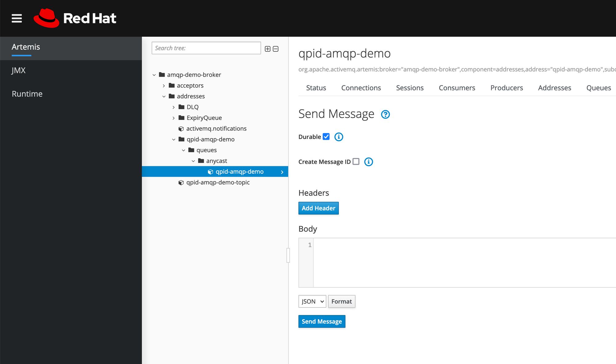Click the Send Message help icon
This screenshot has height=364, width=616.
(x=386, y=114)
